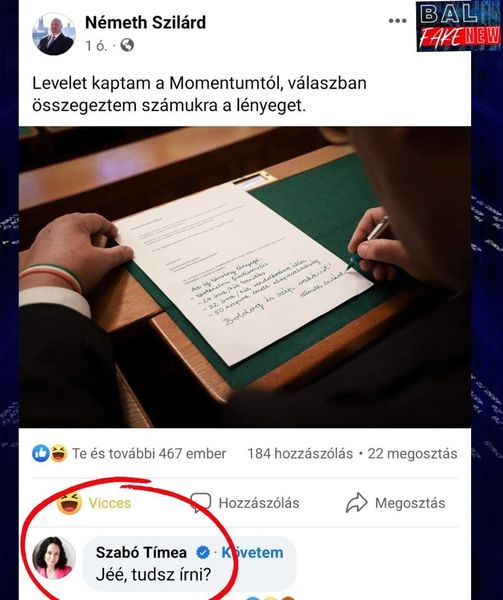Open Szabó Tímea's commenter avatar
503x600 pixels.
pyautogui.click(x=54, y=558)
